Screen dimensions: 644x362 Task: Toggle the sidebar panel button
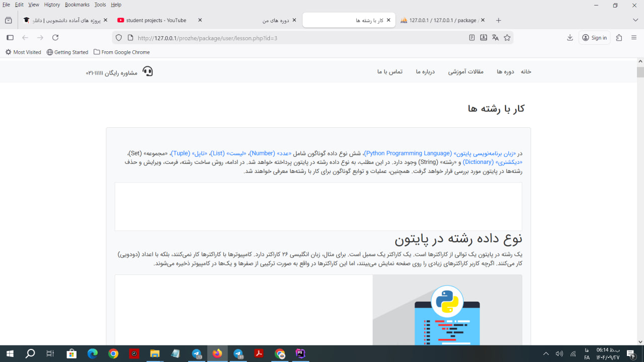pos(10,38)
